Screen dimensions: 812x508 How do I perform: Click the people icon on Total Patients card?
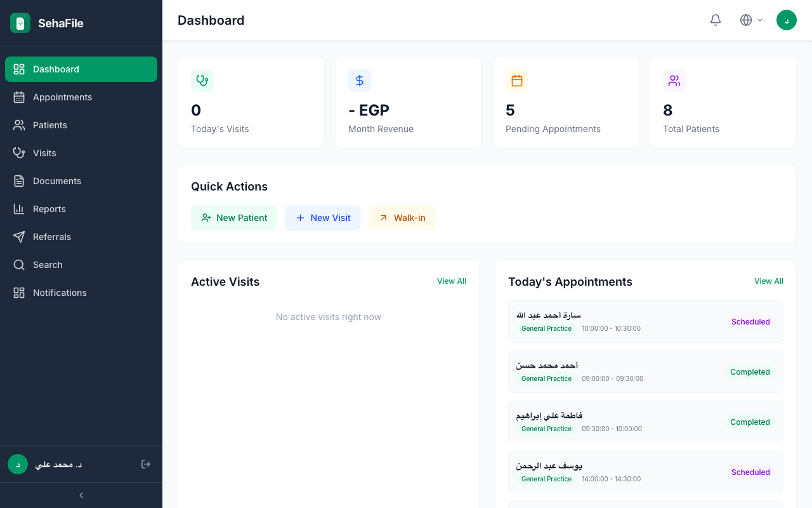point(674,81)
